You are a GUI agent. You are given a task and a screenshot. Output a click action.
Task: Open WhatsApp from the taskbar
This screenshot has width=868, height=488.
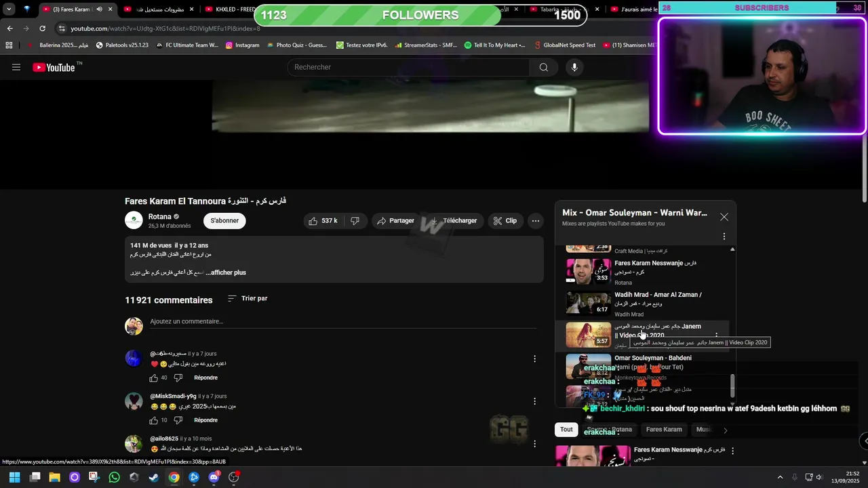point(114,477)
